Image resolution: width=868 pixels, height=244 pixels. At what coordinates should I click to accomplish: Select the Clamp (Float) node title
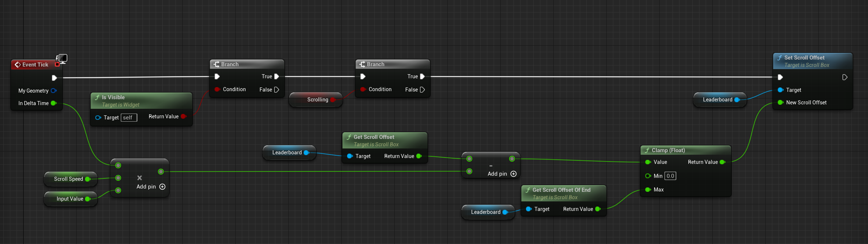click(x=668, y=150)
